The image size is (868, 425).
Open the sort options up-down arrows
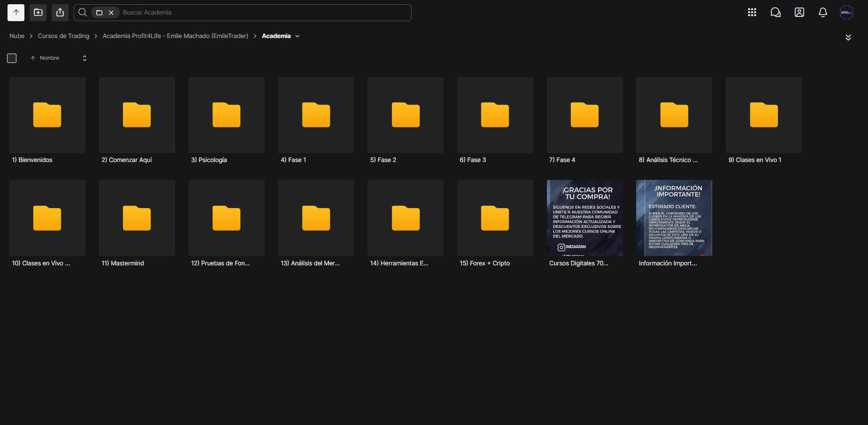click(84, 58)
